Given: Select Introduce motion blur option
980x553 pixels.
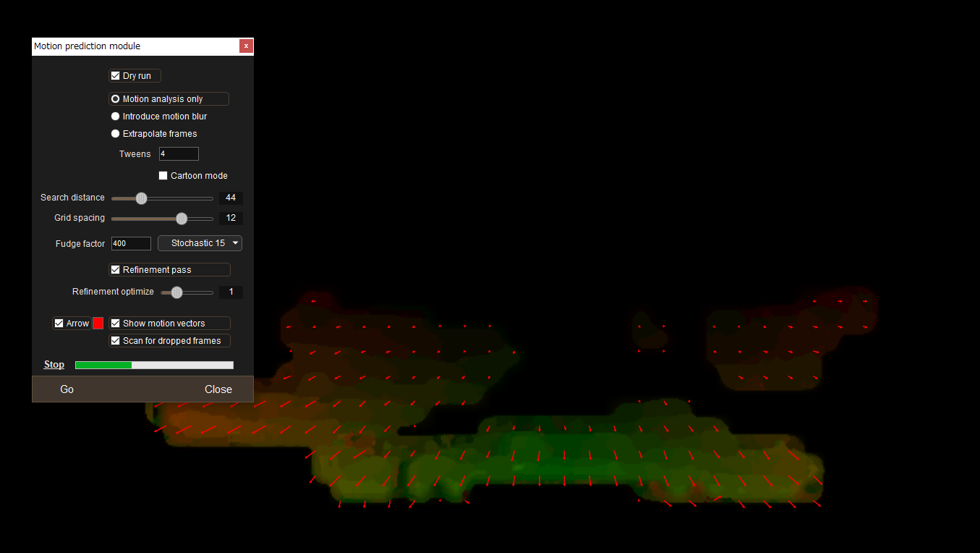Looking at the screenshot, I should pos(116,117).
